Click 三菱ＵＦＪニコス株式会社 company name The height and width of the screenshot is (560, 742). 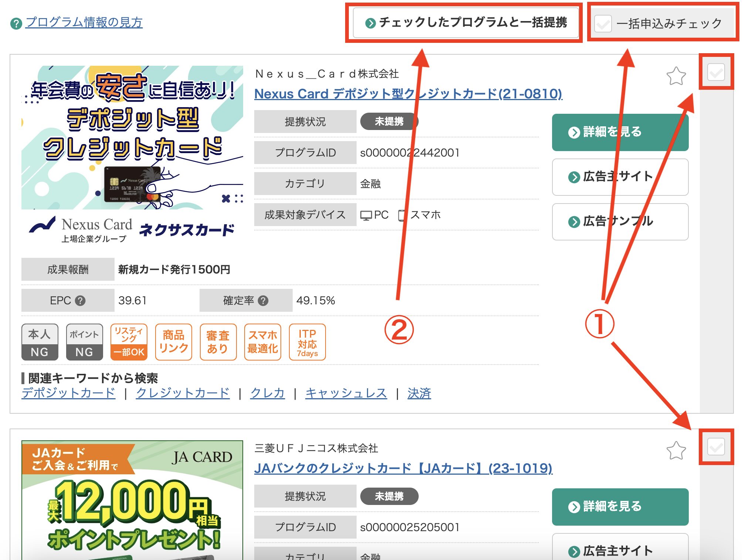(316, 448)
